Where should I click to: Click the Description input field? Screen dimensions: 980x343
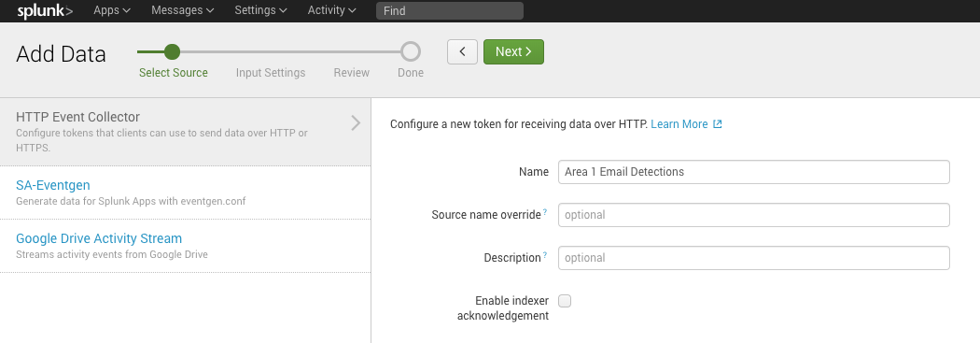click(x=754, y=258)
